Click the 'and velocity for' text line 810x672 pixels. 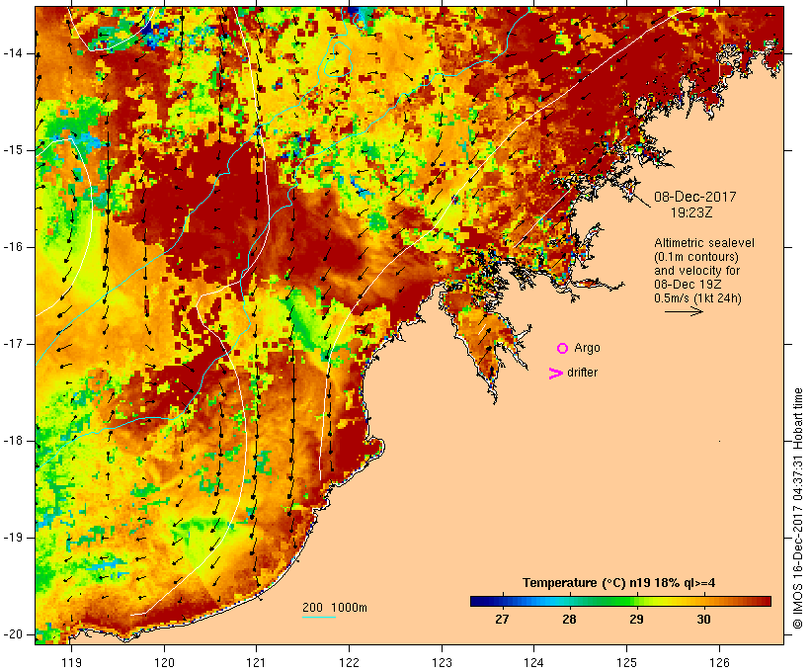tap(696, 271)
